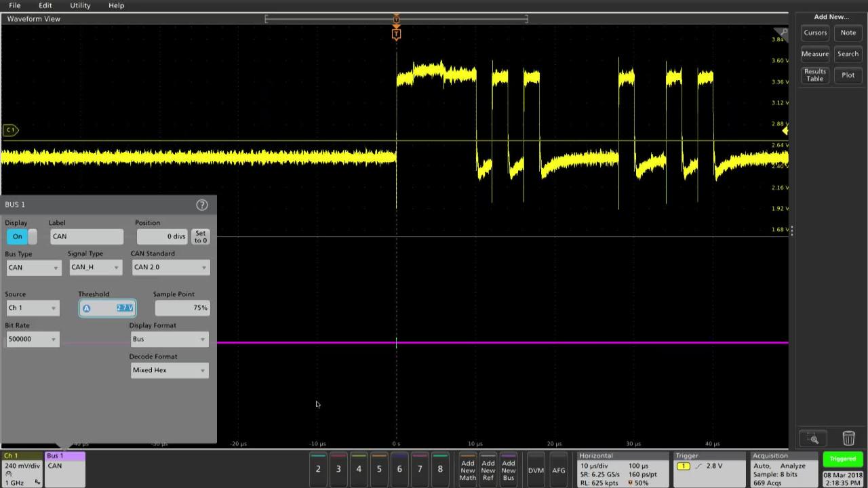Enable channel 2

click(317, 469)
